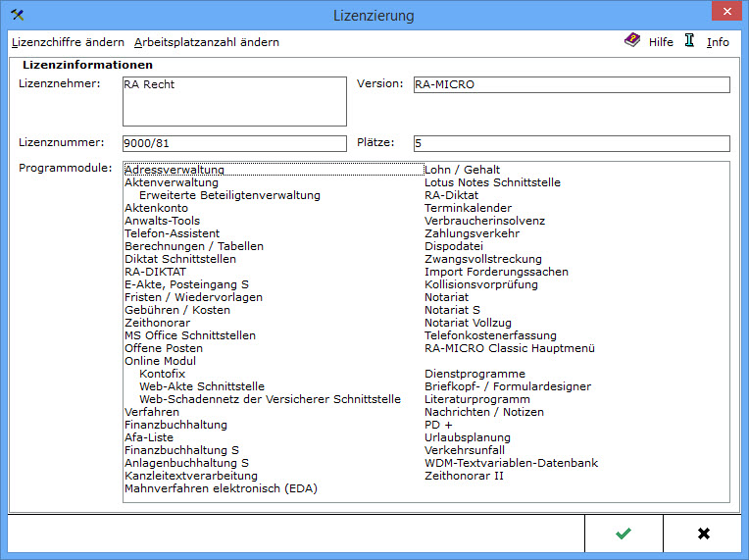The width and height of the screenshot is (749, 560).
Task: Select Terminkalender module
Action: pyautogui.click(x=469, y=208)
